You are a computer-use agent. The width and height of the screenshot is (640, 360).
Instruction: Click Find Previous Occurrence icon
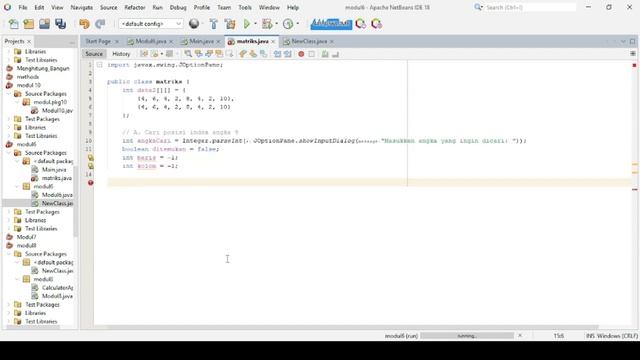click(x=198, y=54)
